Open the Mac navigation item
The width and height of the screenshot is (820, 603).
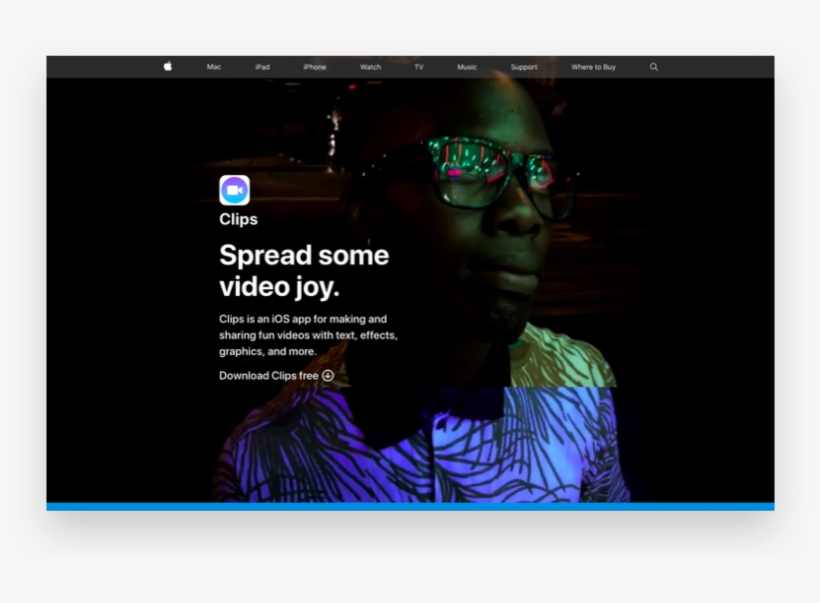(x=212, y=67)
